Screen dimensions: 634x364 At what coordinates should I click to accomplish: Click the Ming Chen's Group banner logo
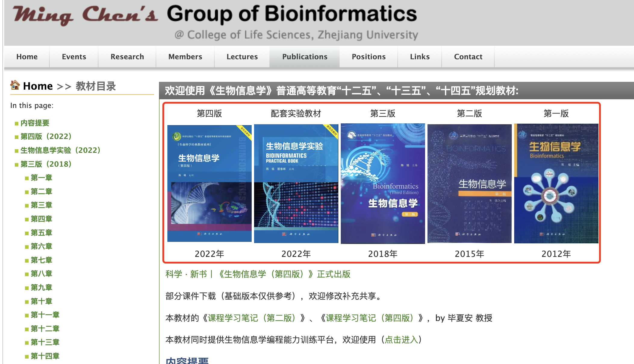(216, 23)
